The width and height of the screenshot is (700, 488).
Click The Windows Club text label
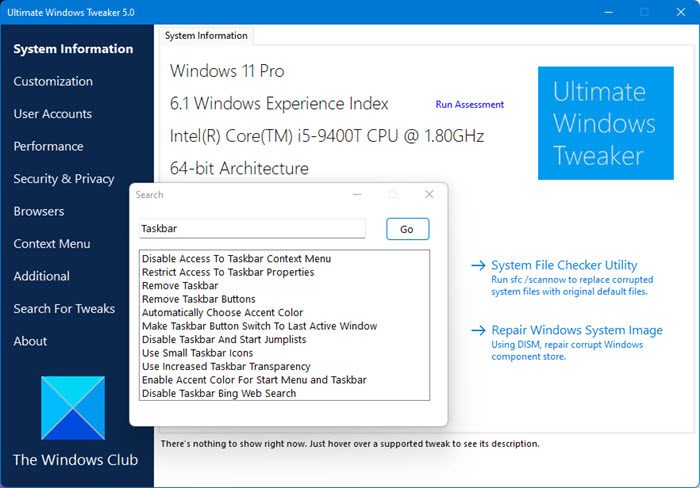point(75,460)
